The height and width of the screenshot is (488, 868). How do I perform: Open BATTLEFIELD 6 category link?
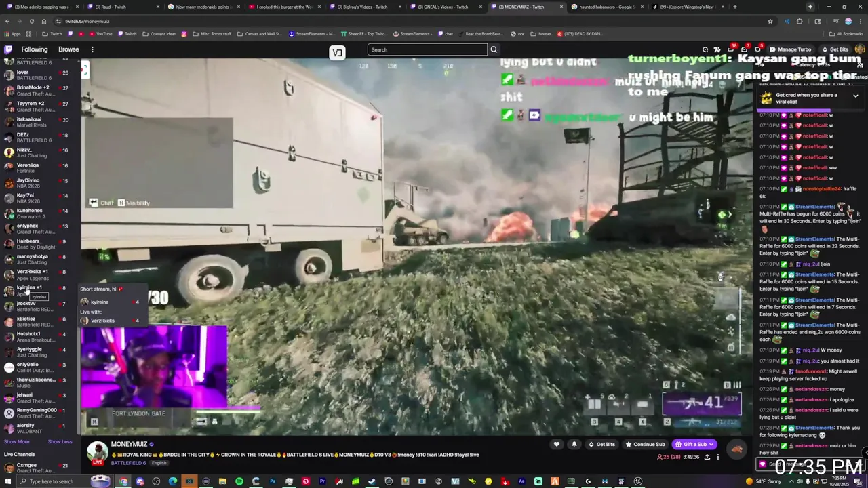coord(128,463)
